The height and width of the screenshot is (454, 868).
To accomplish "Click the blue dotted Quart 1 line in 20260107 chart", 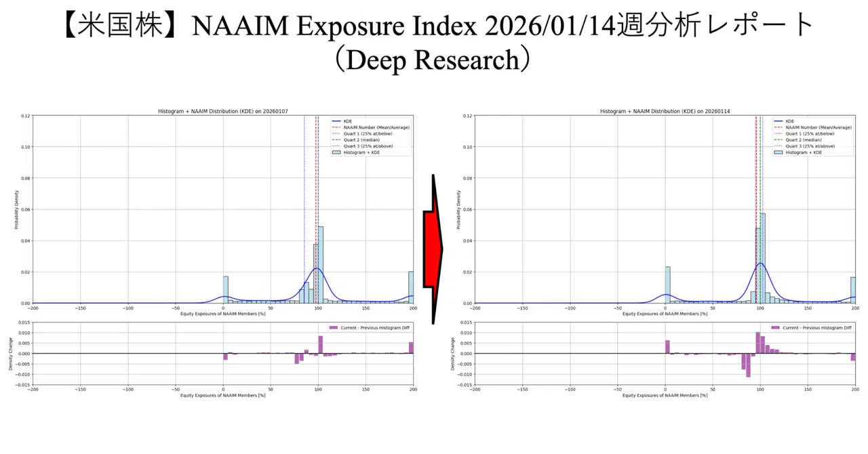I will (x=304, y=209).
